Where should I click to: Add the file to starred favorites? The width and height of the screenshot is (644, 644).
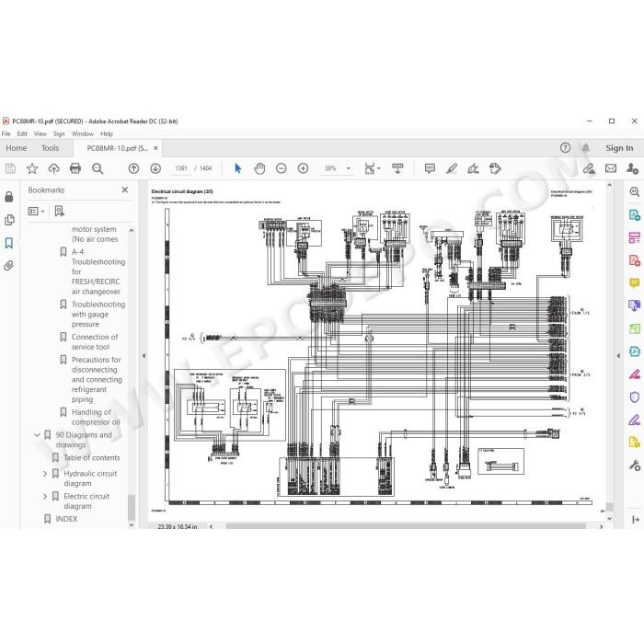(32, 168)
